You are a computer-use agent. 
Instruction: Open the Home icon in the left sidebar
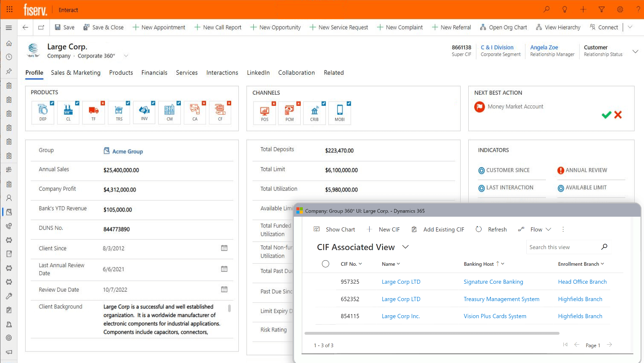(9, 43)
